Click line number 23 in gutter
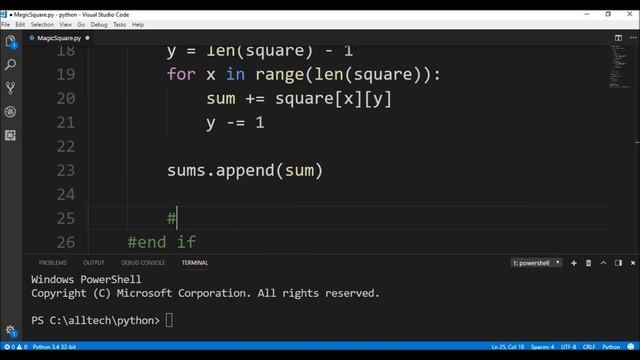The height and width of the screenshot is (360, 640). [66, 171]
